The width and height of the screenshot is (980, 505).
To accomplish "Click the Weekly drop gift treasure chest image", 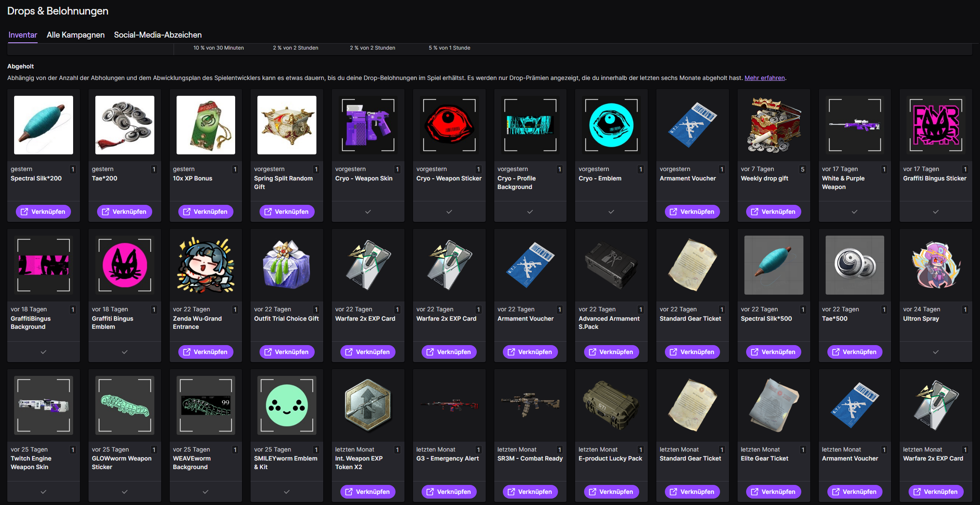I will 773,125.
